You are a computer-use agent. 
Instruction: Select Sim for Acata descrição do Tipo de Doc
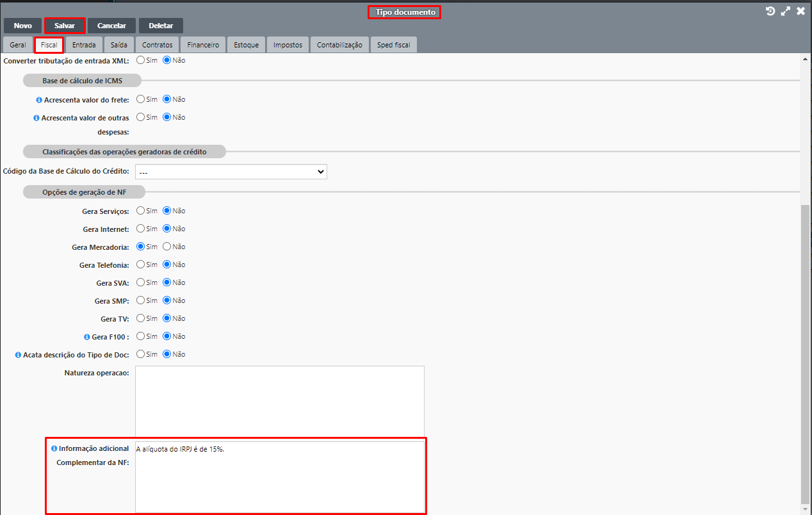141,354
